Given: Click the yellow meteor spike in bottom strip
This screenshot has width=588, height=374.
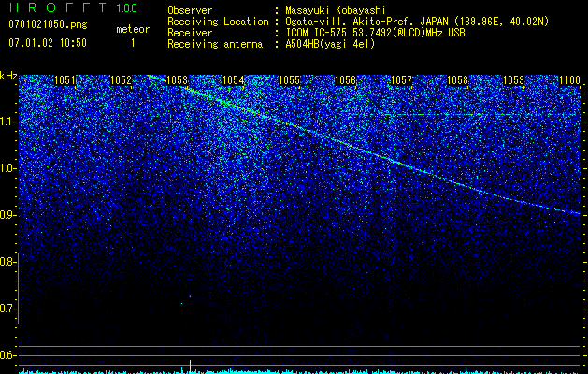Looking at the screenshot, I should point(190,367).
